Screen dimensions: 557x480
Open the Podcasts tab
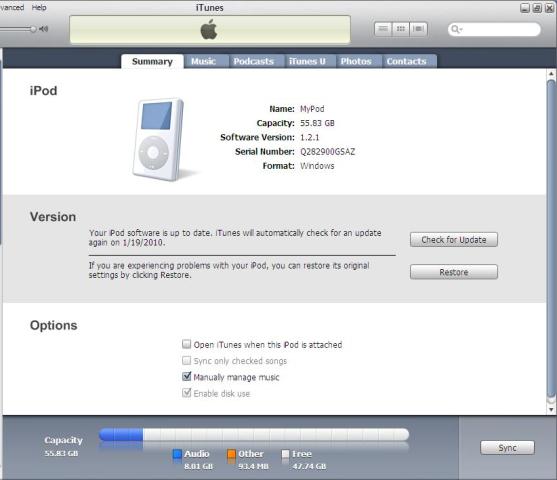254,61
